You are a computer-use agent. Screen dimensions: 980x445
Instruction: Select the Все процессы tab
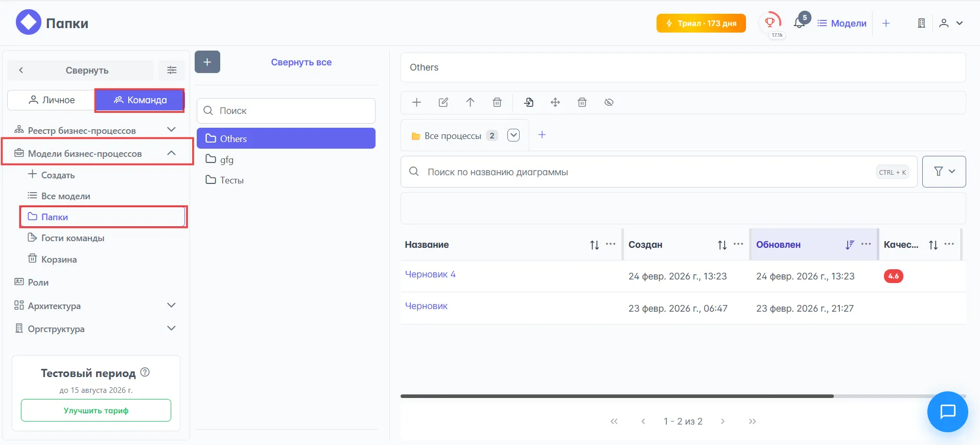pyautogui.click(x=453, y=136)
